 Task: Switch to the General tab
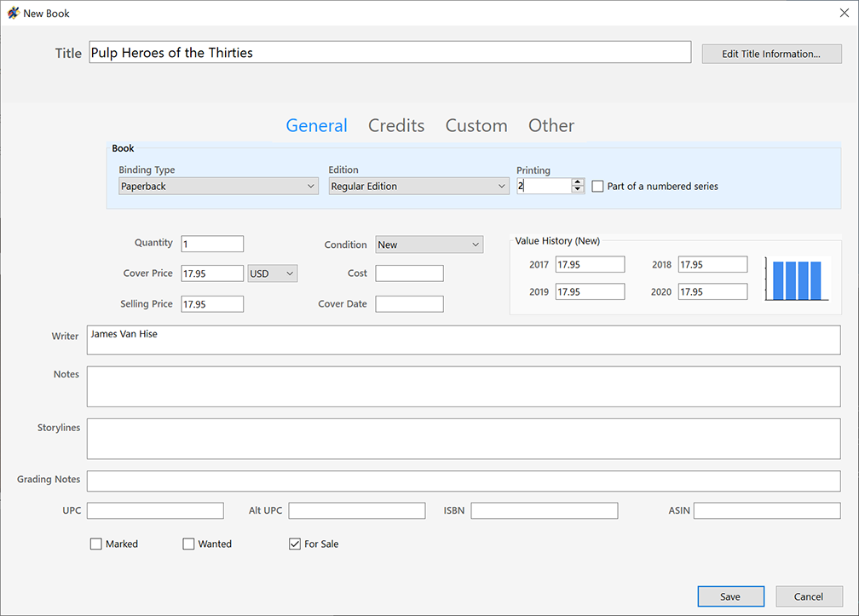pos(317,125)
